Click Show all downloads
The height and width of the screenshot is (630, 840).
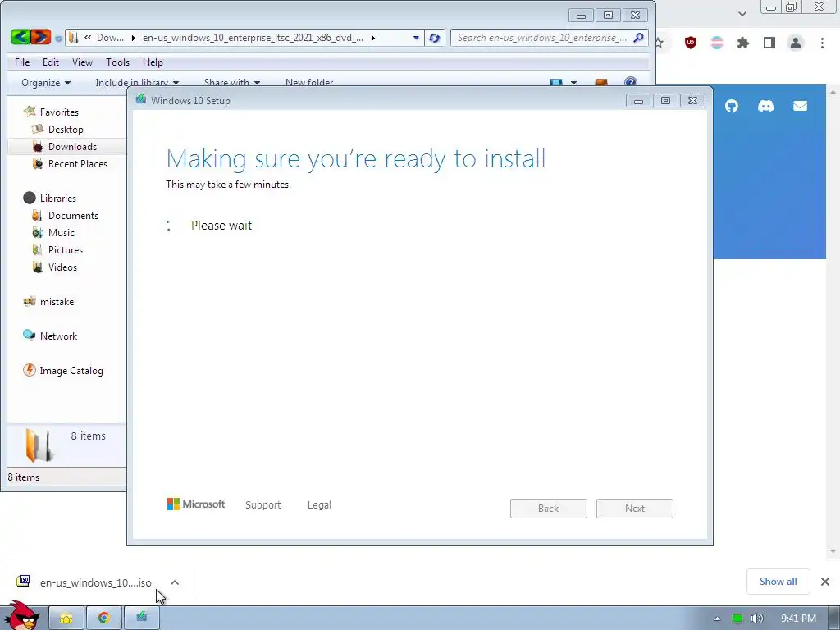tap(778, 582)
